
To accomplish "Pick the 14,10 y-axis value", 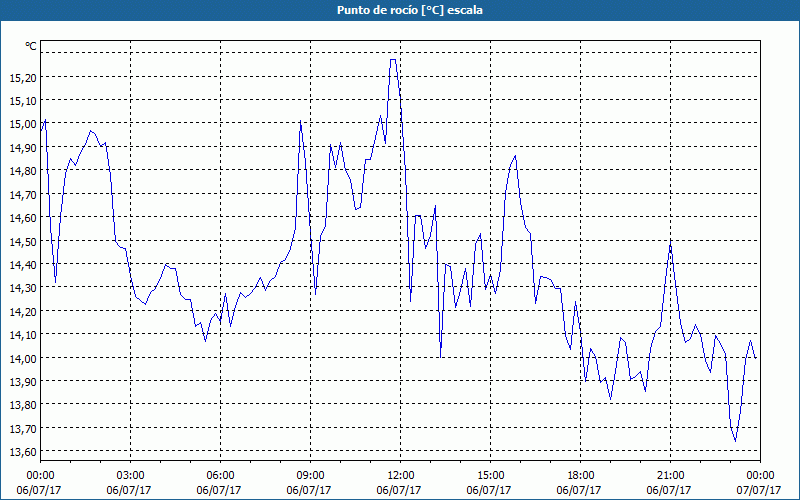I will coord(23,335).
